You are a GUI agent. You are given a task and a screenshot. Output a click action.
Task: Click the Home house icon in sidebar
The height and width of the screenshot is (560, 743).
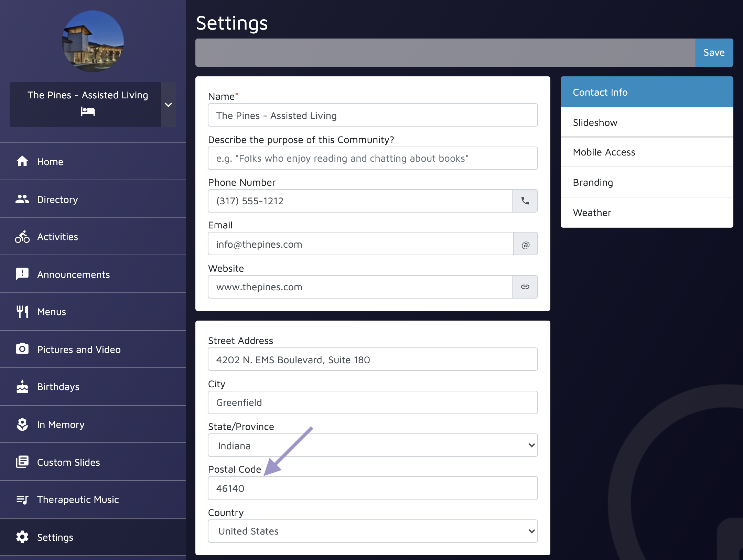tap(22, 161)
